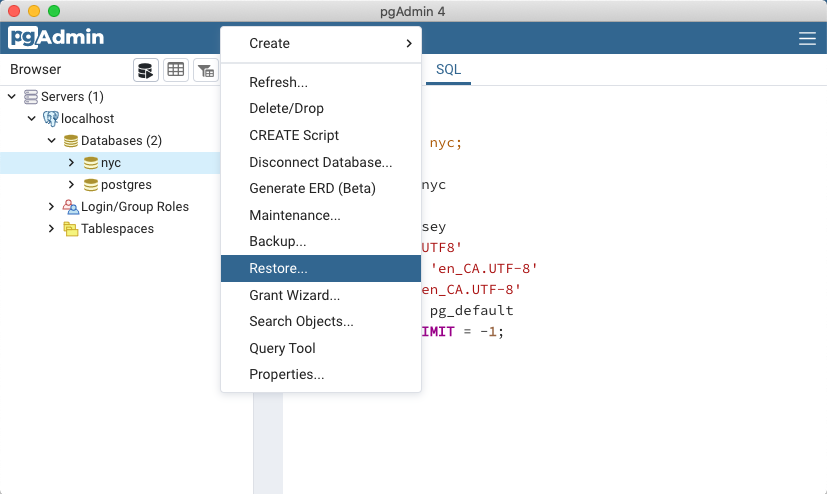This screenshot has height=494, width=827.
Task: Expand the Tablespaces tree node
Action: coord(52,229)
